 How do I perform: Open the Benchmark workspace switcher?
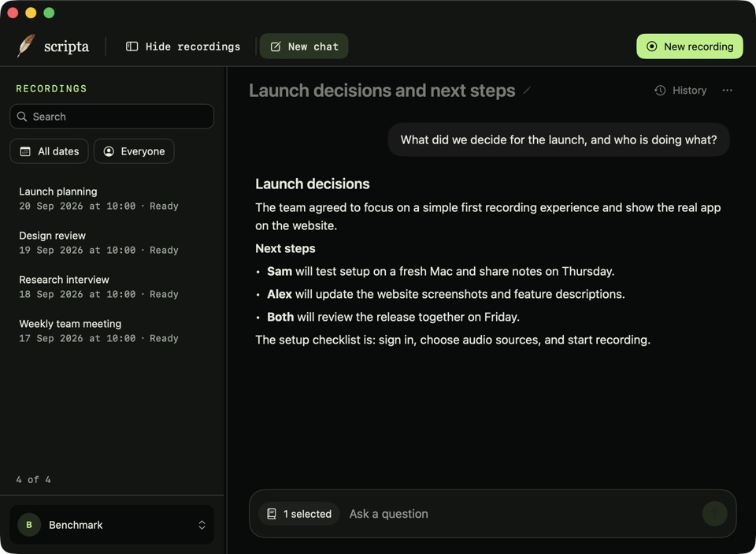[112, 525]
